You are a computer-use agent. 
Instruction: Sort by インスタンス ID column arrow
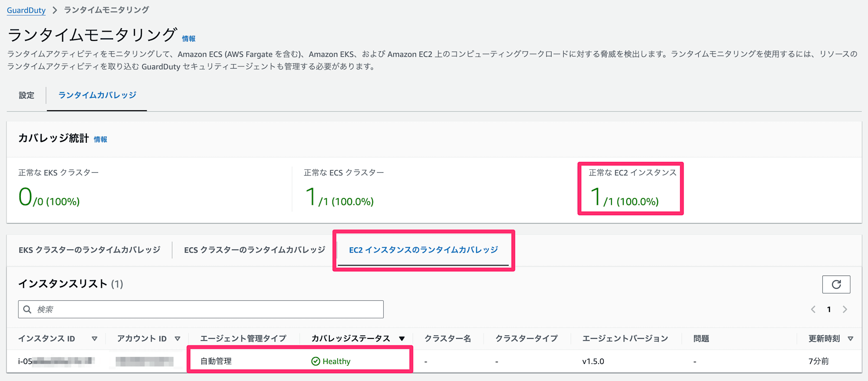pyautogui.click(x=95, y=338)
